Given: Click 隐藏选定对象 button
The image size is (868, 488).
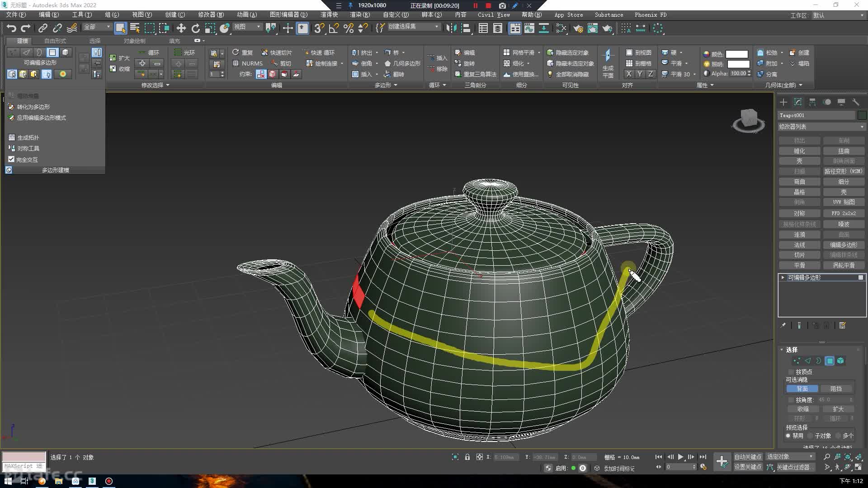Looking at the screenshot, I should click(x=568, y=52).
